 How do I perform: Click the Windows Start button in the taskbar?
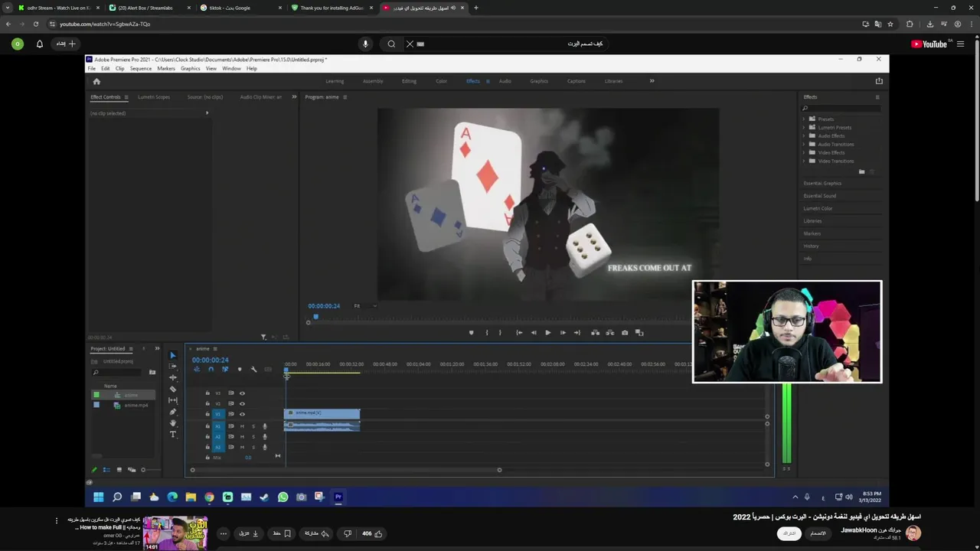pyautogui.click(x=99, y=497)
